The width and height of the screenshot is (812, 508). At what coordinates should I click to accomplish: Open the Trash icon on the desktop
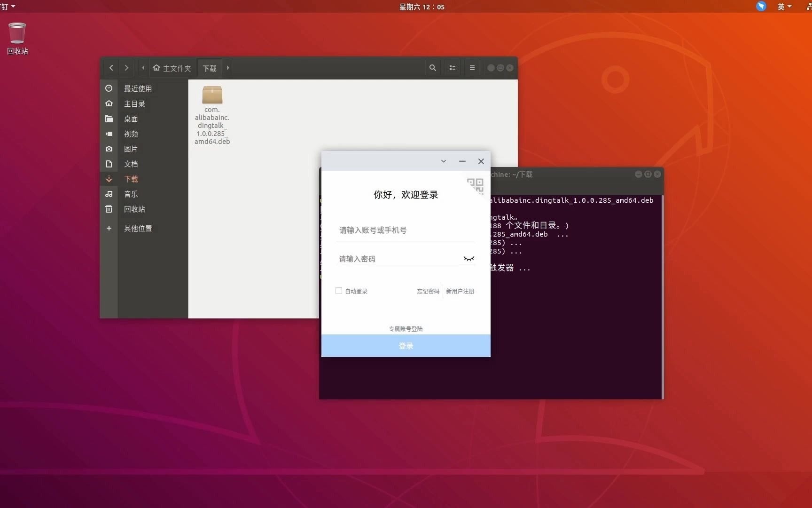coord(17,39)
